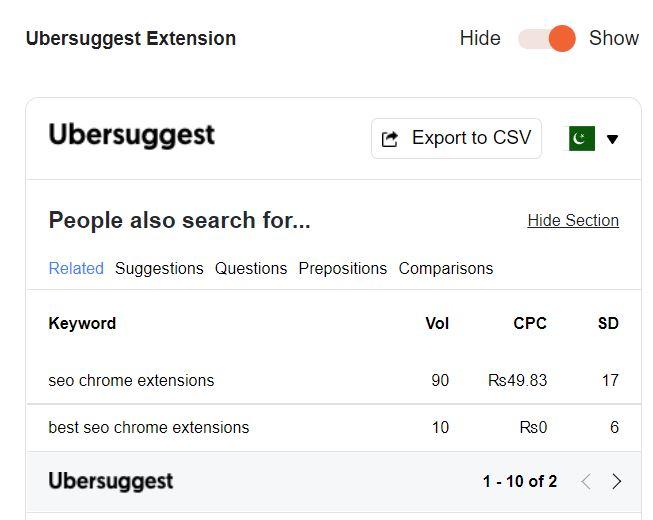Go to previous results page arrow

tap(586, 481)
